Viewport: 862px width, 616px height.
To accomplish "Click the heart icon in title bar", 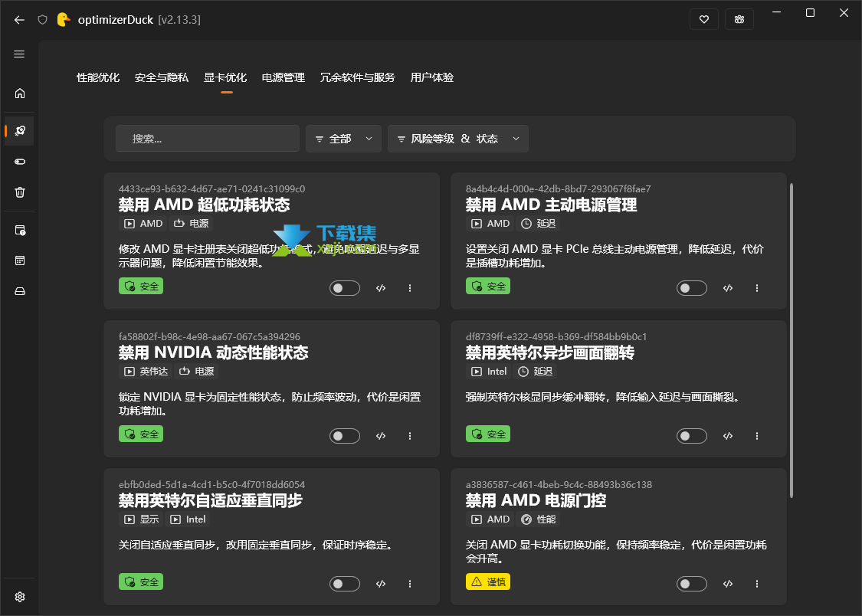I will [703, 20].
